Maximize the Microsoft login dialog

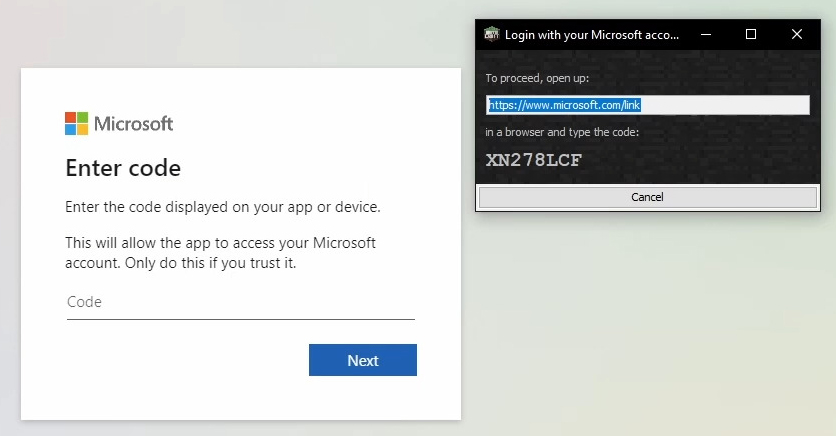751,34
